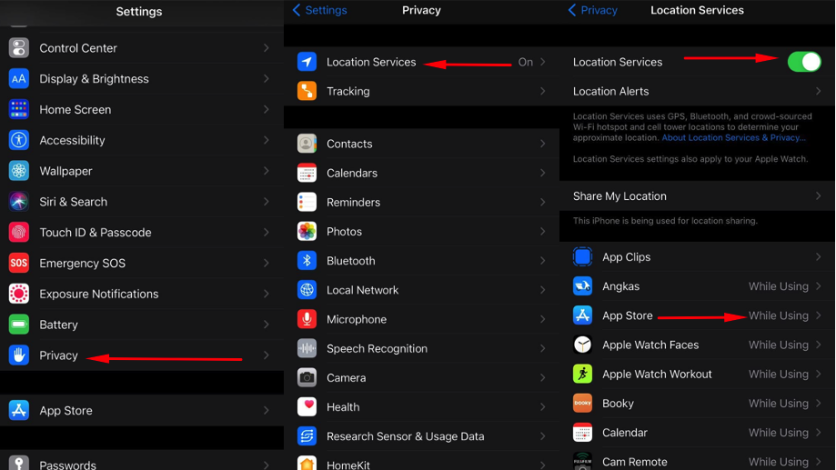Open Share My Location chevron

point(818,196)
